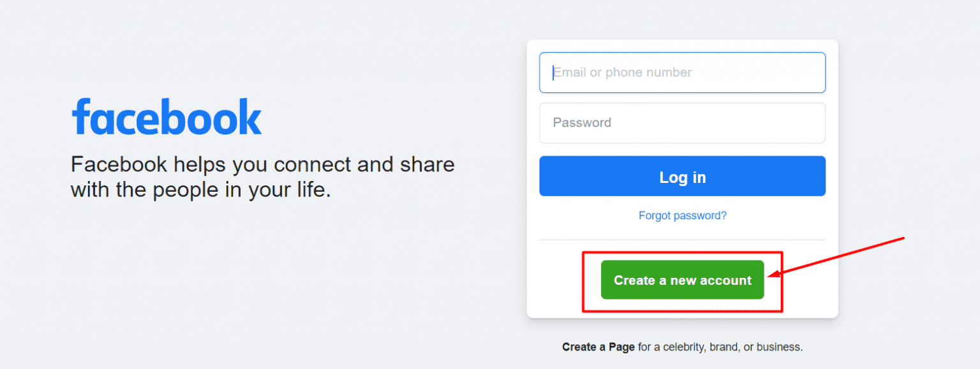980x369 pixels.
Task: Follow the Create a Page link
Action: point(598,347)
